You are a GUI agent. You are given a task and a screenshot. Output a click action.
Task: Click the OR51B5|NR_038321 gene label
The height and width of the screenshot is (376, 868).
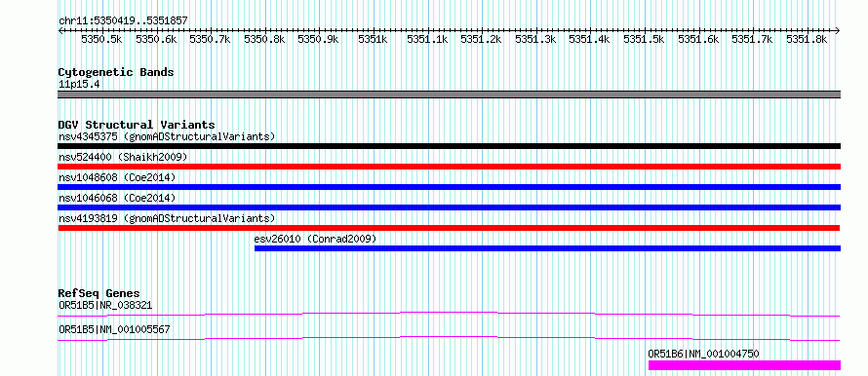click(105, 305)
